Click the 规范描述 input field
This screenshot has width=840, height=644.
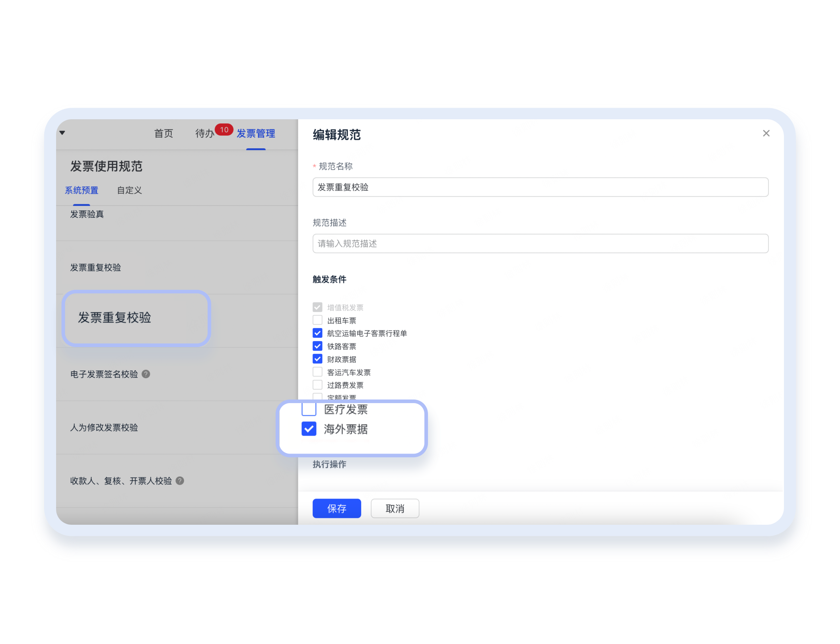pos(540,244)
